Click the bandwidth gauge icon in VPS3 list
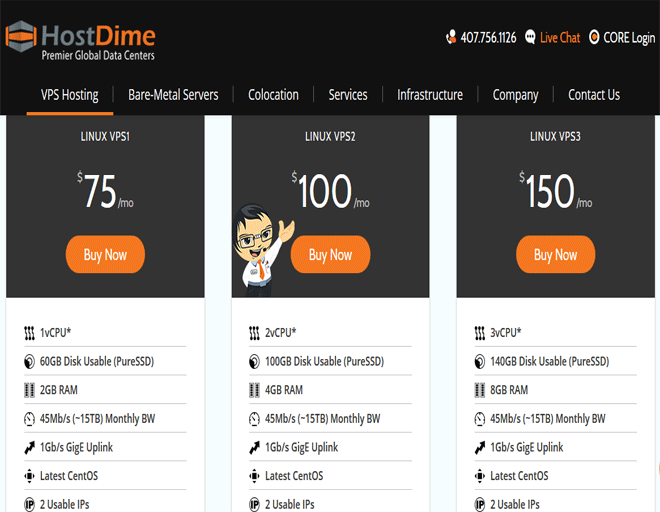 (479, 419)
